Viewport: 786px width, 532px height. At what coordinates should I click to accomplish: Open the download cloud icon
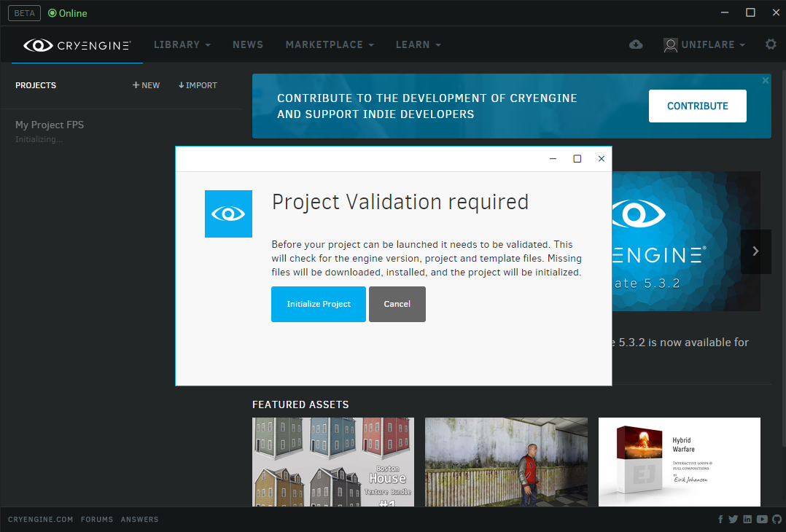pos(636,44)
